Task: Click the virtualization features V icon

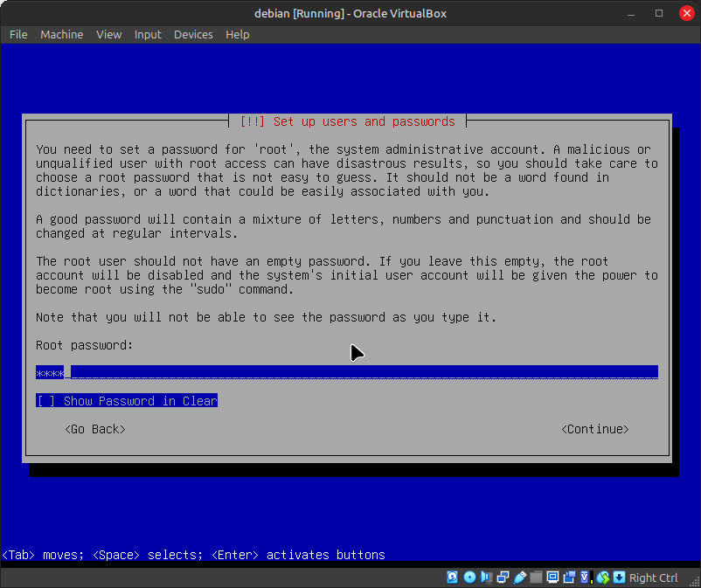Action: (x=586, y=578)
